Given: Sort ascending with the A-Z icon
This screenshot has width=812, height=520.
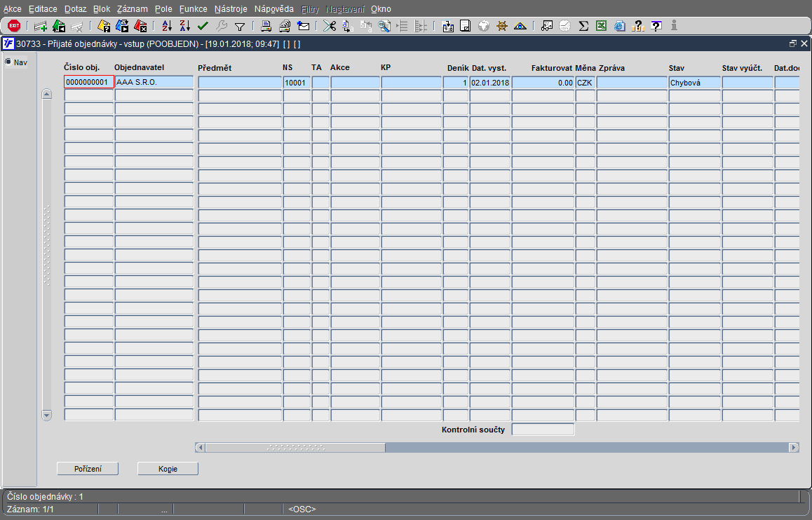Looking at the screenshot, I should point(167,26).
